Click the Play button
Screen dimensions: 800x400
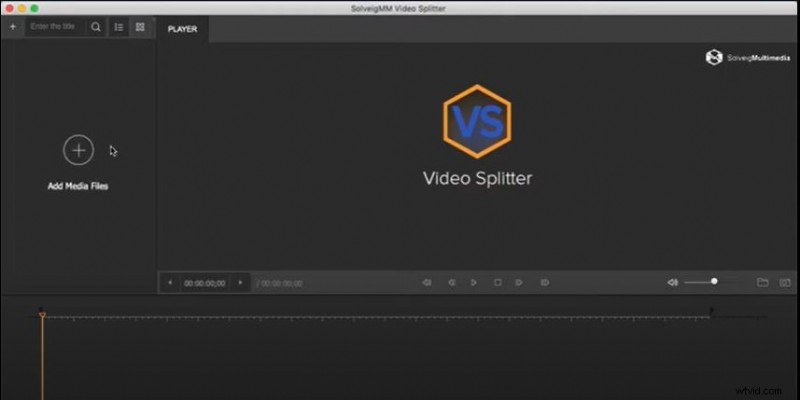click(474, 282)
